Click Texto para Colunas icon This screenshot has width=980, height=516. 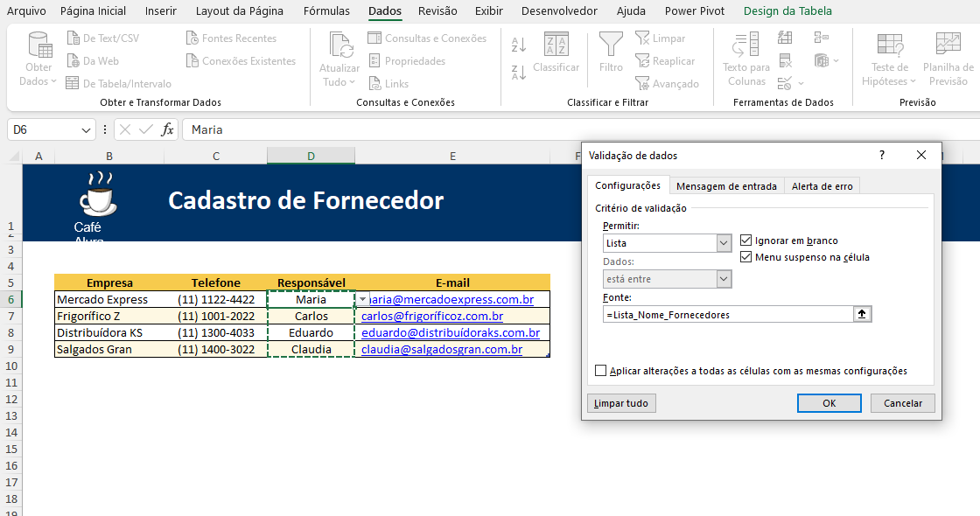point(745,45)
